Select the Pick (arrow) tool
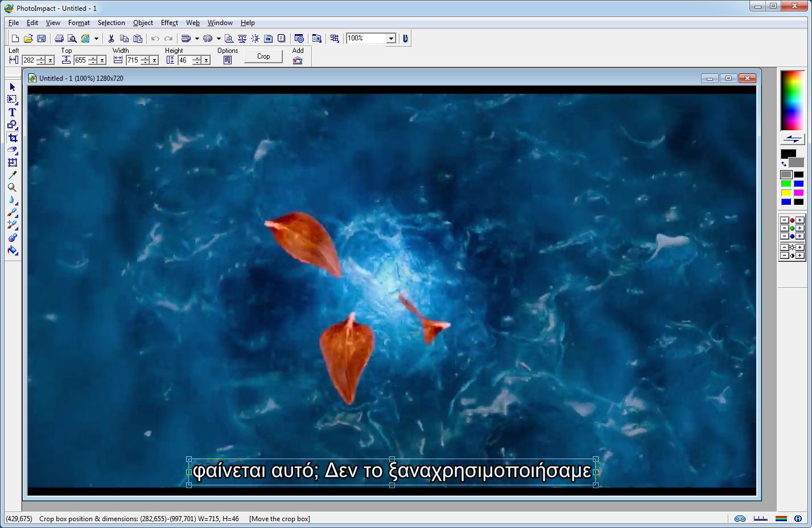The height and width of the screenshot is (528, 812). tap(12, 87)
